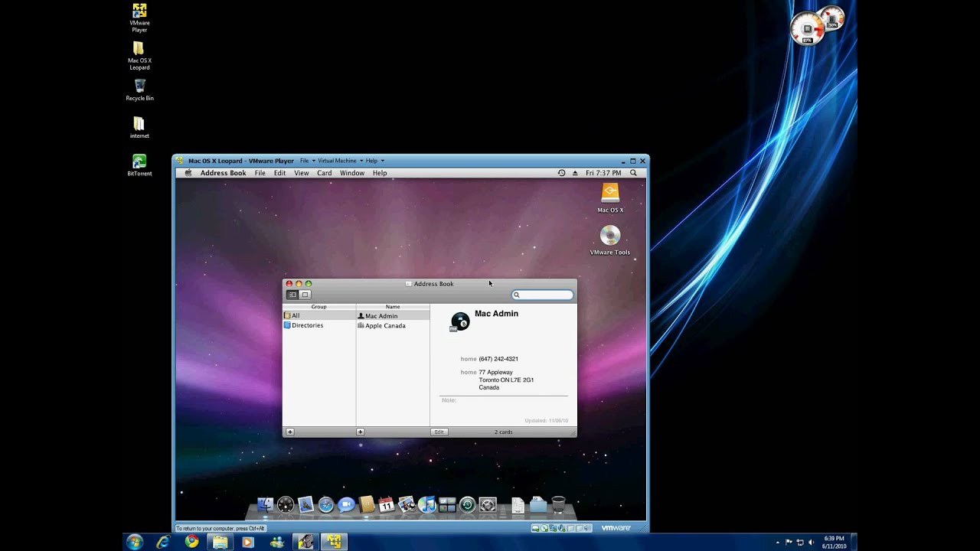980x551 pixels.
Task: Open the VMware Player Help dropdown
Action: point(374,161)
